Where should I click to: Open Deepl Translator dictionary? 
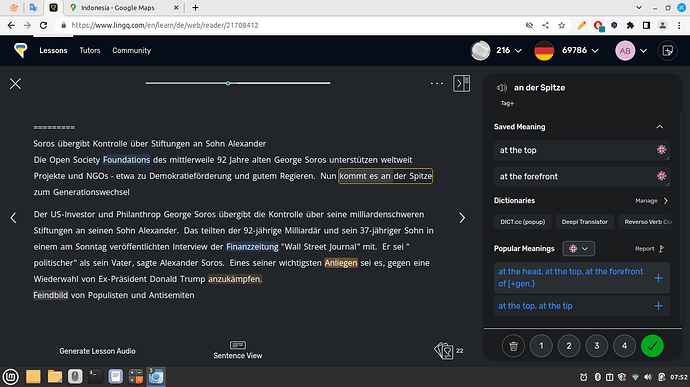point(584,222)
